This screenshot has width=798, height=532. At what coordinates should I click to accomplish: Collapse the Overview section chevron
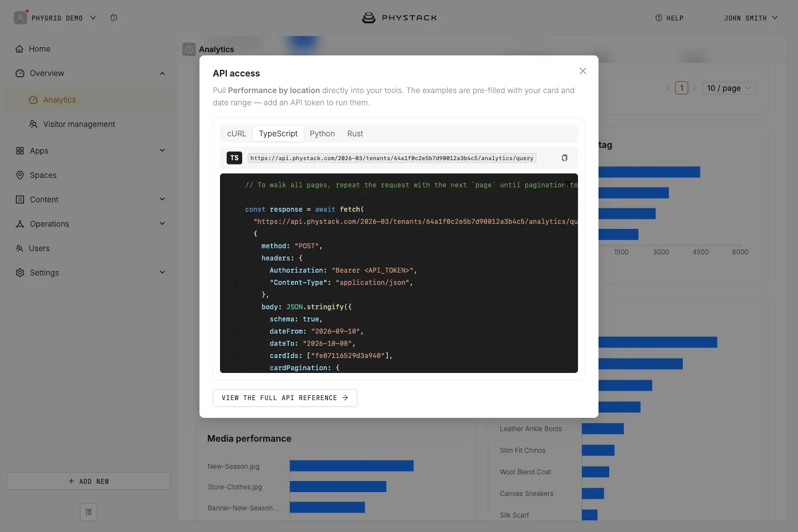pyautogui.click(x=162, y=73)
